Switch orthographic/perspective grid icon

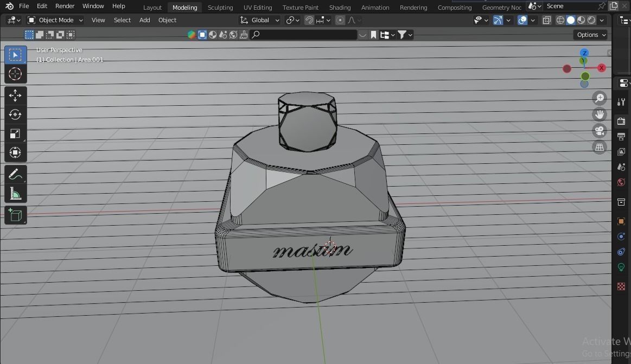pyautogui.click(x=599, y=147)
